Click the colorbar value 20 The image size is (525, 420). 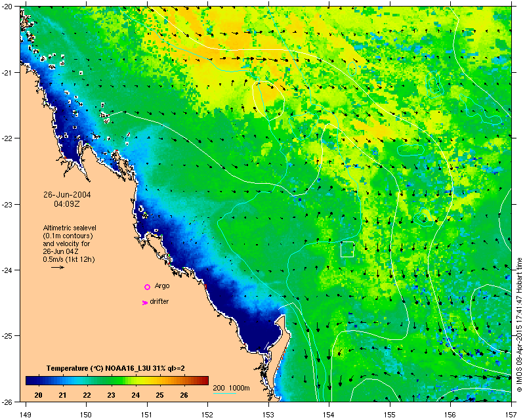tap(38, 395)
